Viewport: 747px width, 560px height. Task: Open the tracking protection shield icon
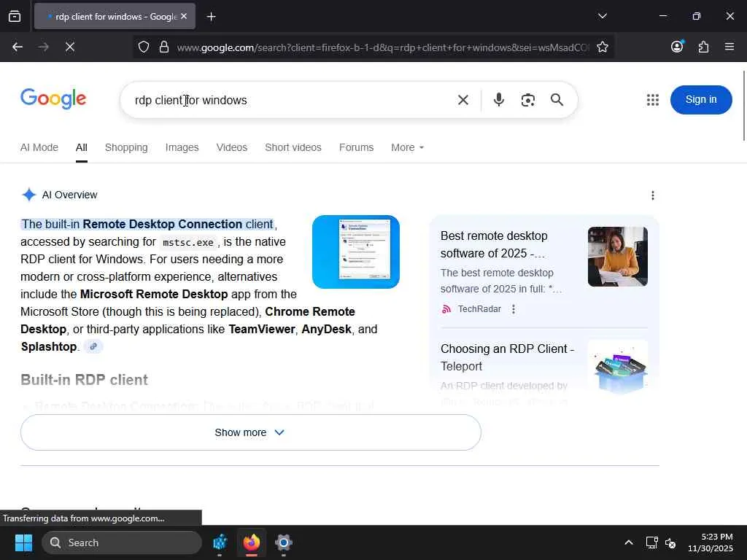pyautogui.click(x=144, y=47)
